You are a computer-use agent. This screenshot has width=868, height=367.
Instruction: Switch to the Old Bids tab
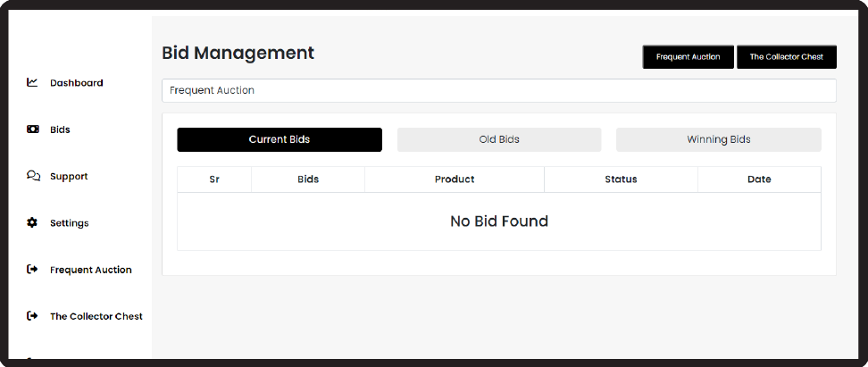[x=499, y=139]
